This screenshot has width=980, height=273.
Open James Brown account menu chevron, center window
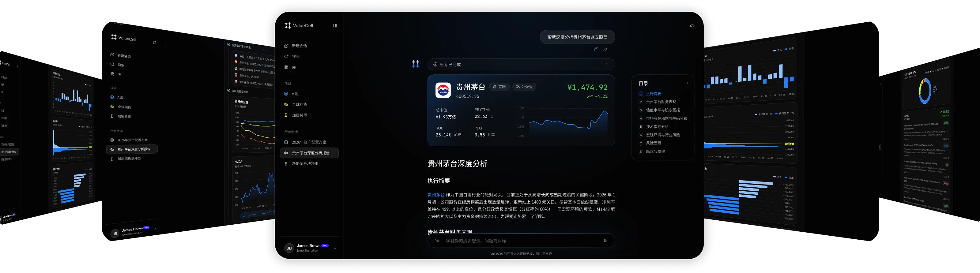335,248
